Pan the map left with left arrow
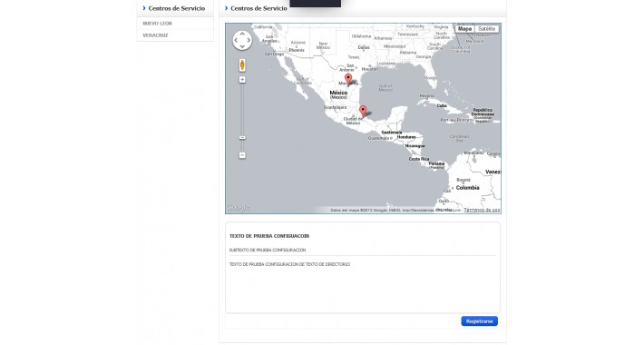This screenshot has height=345, width=644. point(236,40)
